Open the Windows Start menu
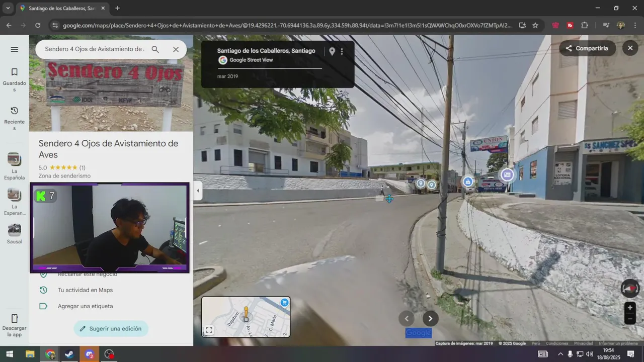Screen dimensions: 644x362 tap(9, 354)
